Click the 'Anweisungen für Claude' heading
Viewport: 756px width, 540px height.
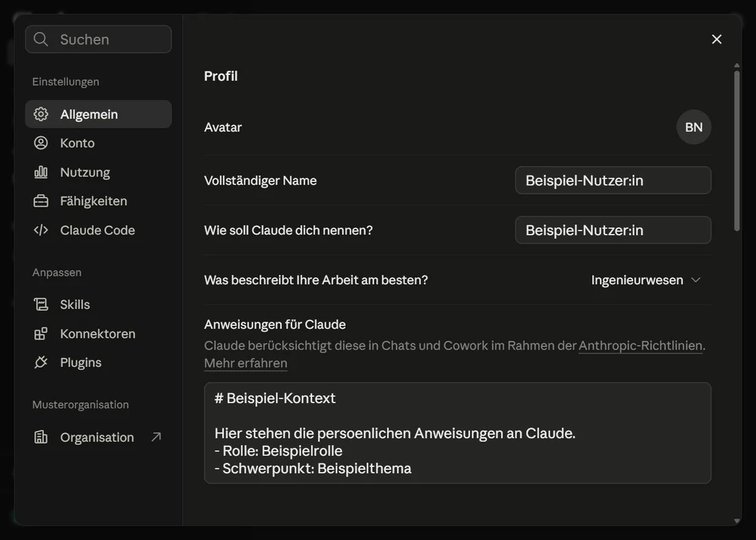tap(275, 324)
